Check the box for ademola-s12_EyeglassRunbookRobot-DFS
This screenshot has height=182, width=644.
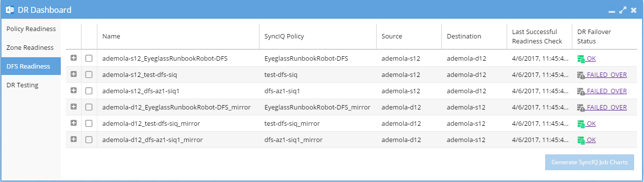[89, 58]
